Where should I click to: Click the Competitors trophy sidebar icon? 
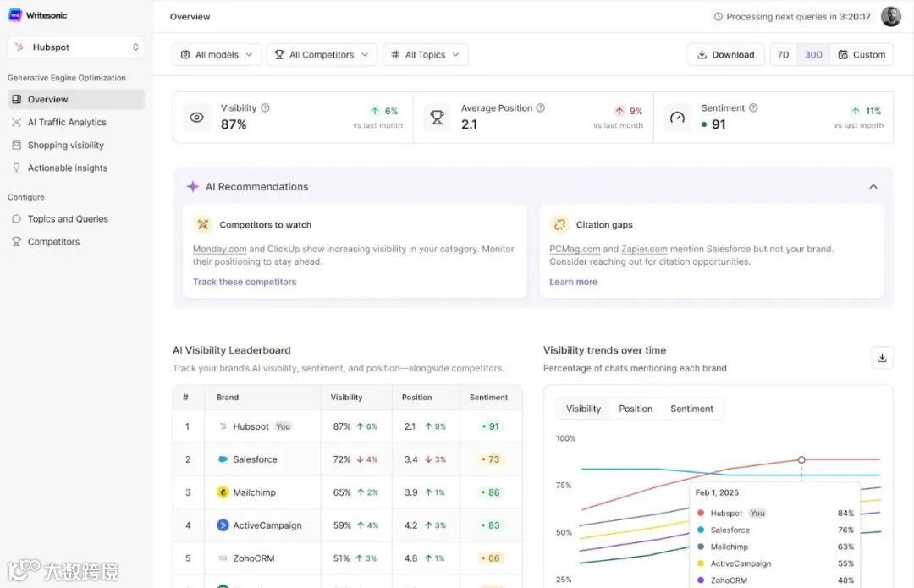16,242
